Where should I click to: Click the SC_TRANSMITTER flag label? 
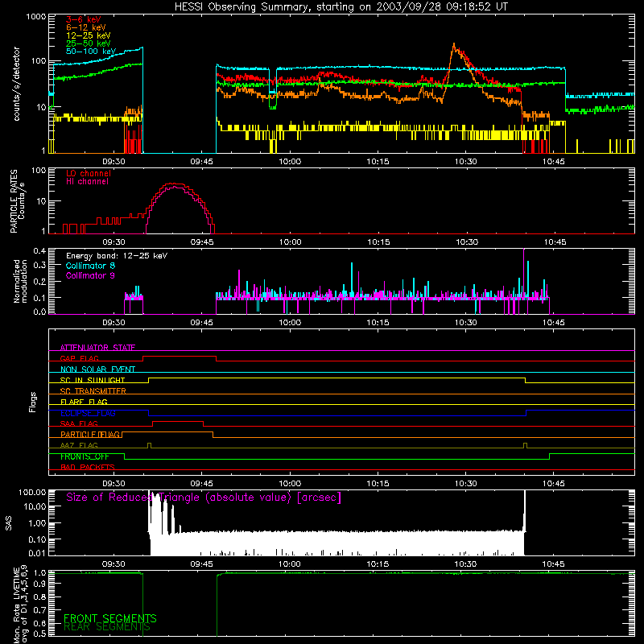(93, 390)
